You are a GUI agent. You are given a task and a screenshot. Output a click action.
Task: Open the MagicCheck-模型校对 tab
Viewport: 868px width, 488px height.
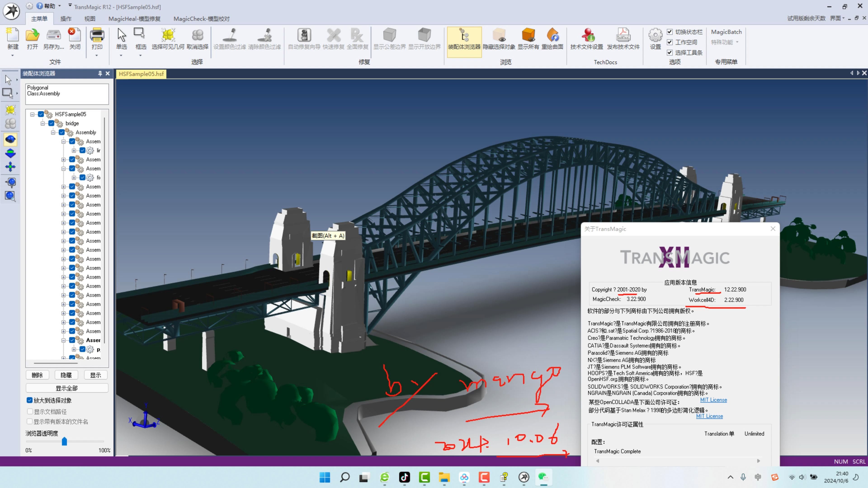coord(201,19)
